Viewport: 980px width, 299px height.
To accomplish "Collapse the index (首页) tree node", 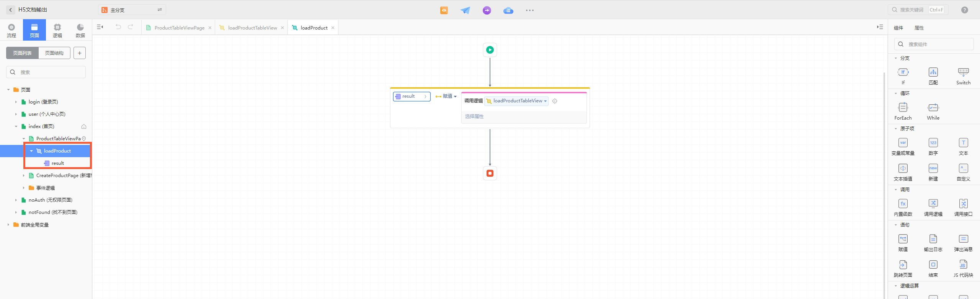I will (x=16, y=127).
